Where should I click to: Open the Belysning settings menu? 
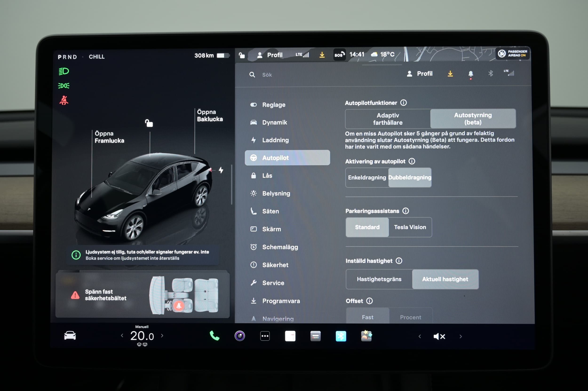click(287, 193)
